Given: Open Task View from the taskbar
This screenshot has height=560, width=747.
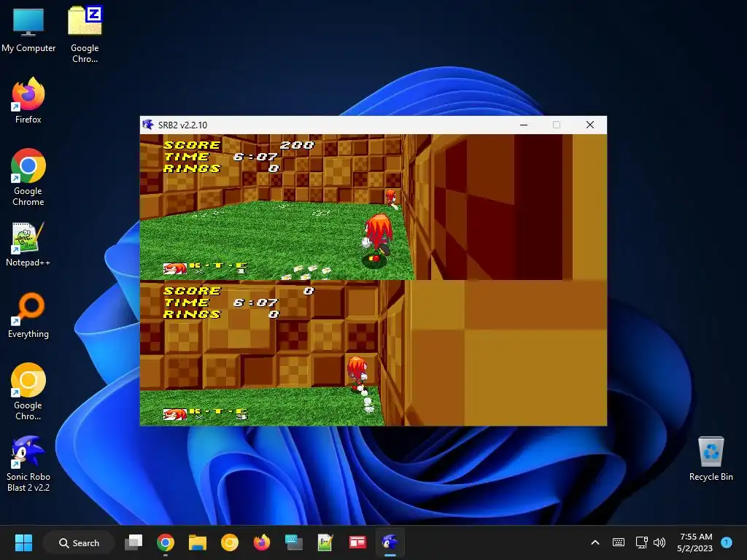Looking at the screenshot, I should point(133,542).
